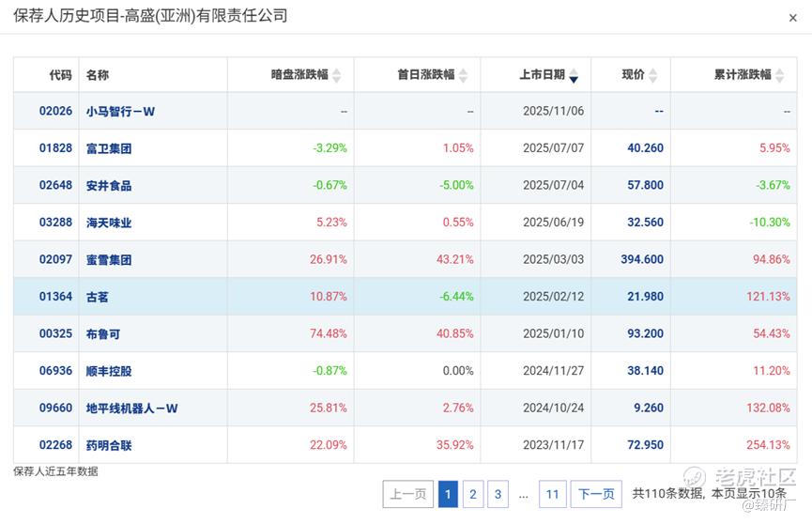Open stock 安井食品
The height and width of the screenshot is (524, 812).
pyautogui.click(x=109, y=186)
